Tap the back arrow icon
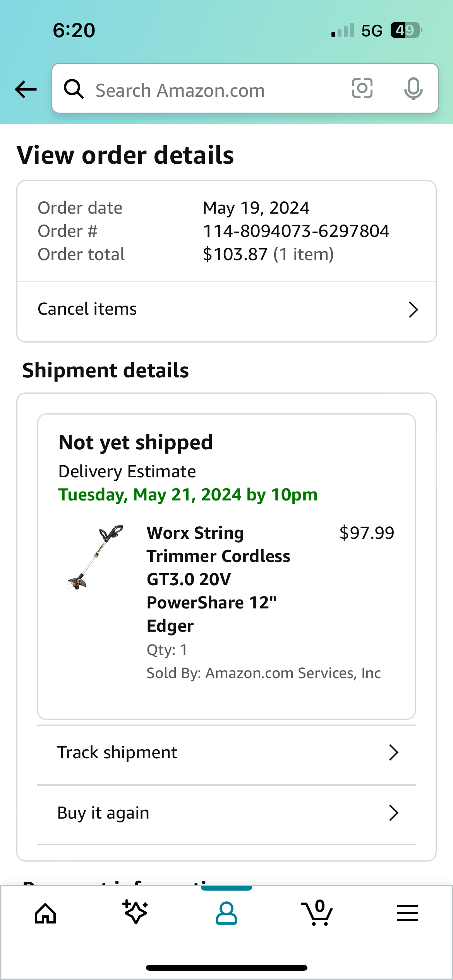The height and width of the screenshot is (980, 453). (26, 89)
